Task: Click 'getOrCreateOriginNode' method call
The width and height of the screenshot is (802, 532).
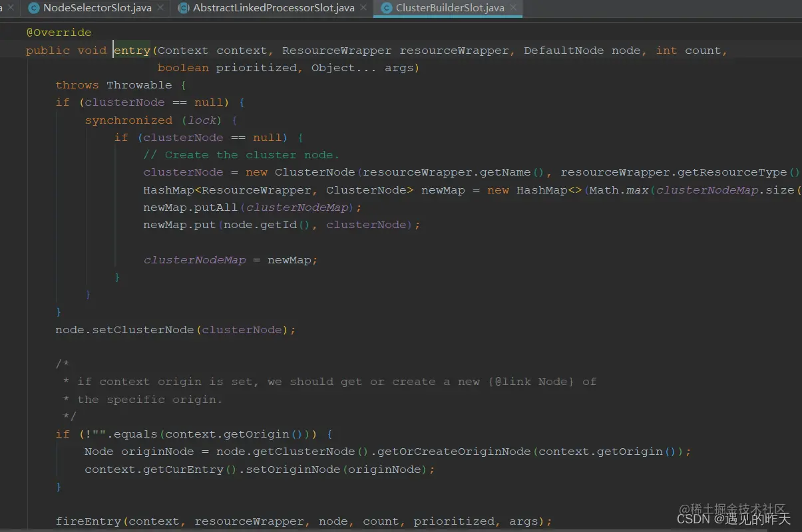Action: (x=454, y=452)
